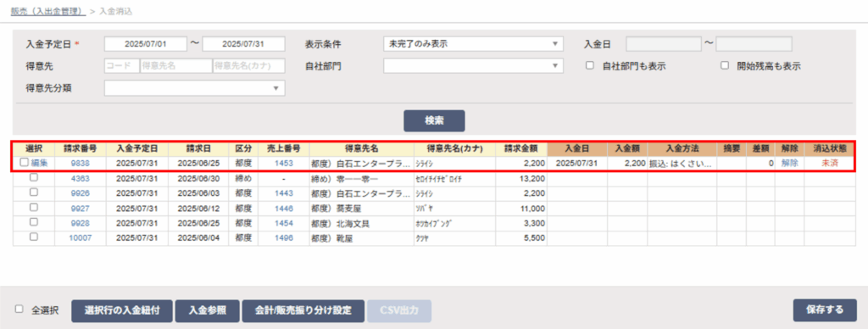Enable 自社部門も表示 checkbox
This screenshot has width=868, height=329.
pyautogui.click(x=590, y=65)
